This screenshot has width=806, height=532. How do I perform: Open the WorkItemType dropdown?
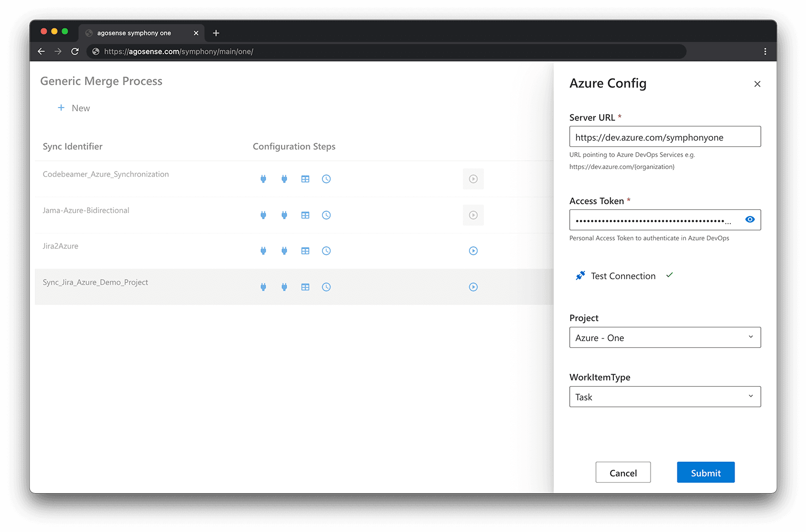pos(665,397)
